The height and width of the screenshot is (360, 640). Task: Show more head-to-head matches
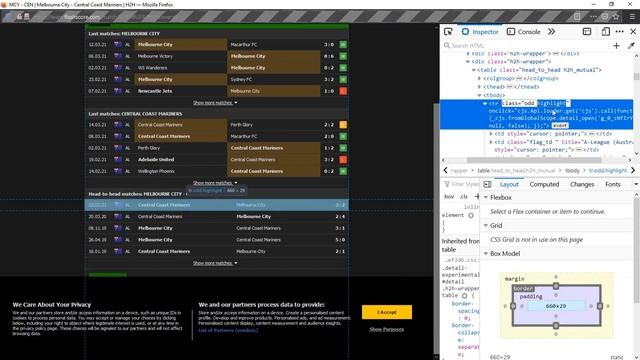[x=215, y=263]
